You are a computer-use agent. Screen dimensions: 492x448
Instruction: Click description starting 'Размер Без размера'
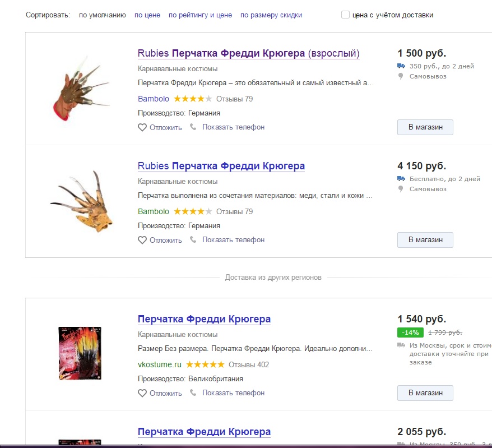point(255,349)
